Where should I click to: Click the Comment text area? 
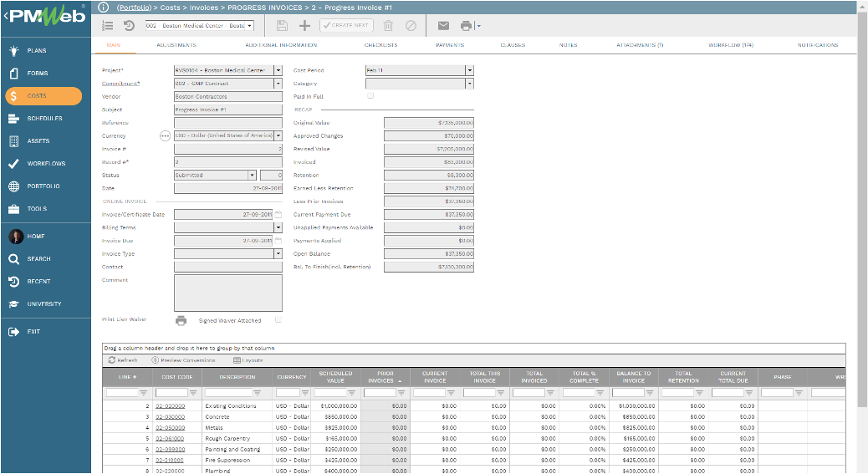(228, 293)
